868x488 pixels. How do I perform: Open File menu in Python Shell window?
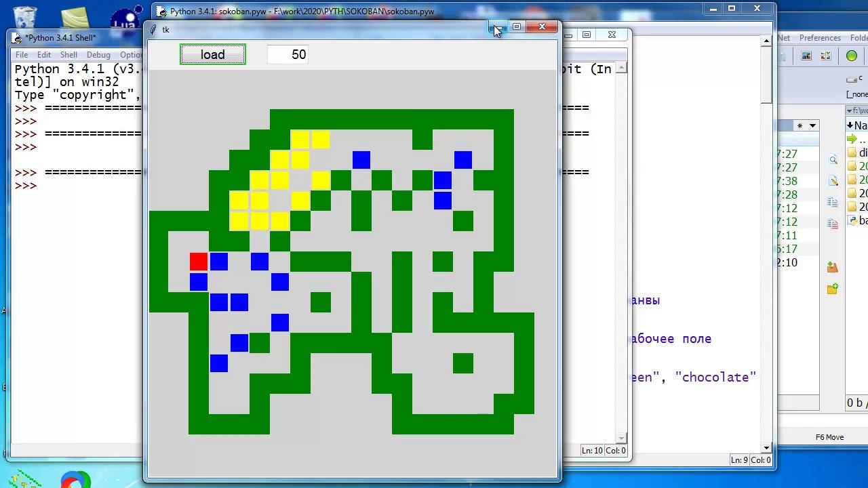point(22,55)
